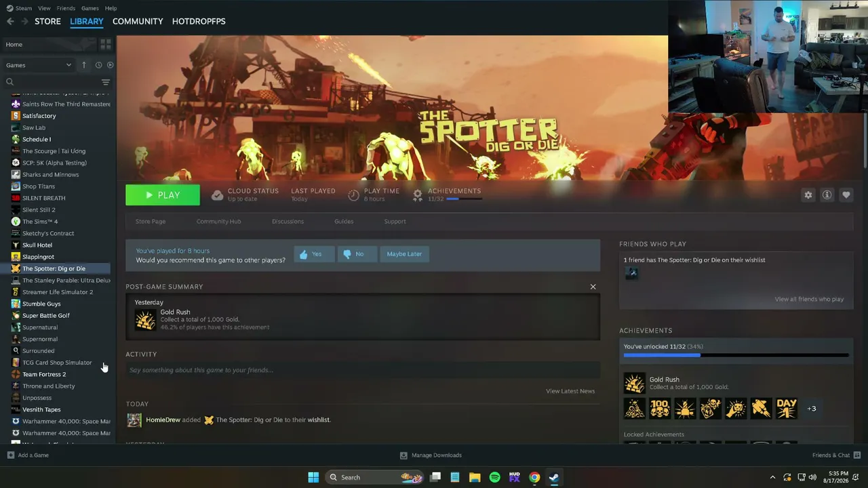Open the Community Hub link
868x488 pixels.
[218, 222]
